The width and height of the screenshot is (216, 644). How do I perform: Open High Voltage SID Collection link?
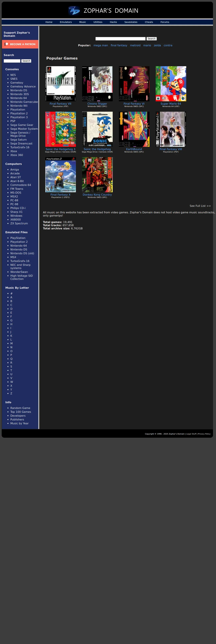pyautogui.click(x=22, y=277)
